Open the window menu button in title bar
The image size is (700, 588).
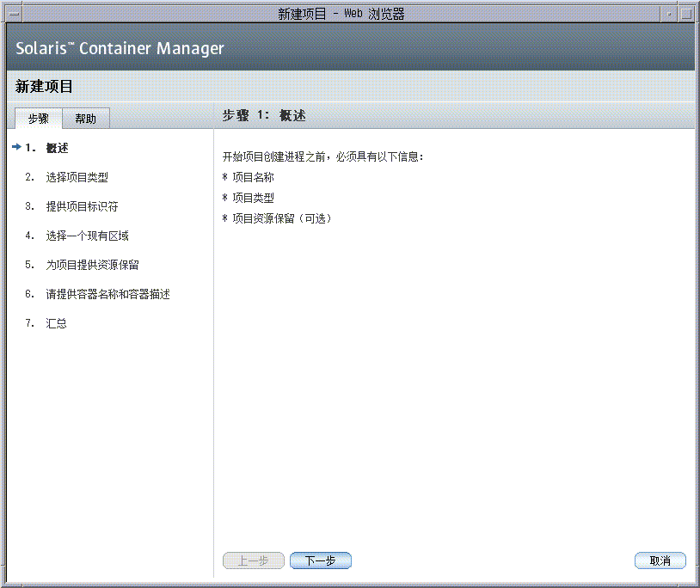(14, 14)
